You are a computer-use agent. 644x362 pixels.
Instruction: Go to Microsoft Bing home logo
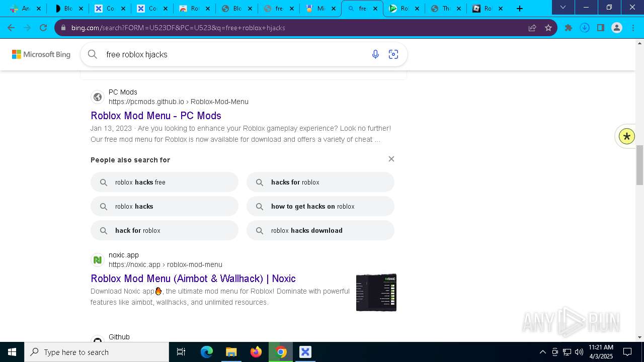[x=41, y=54]
